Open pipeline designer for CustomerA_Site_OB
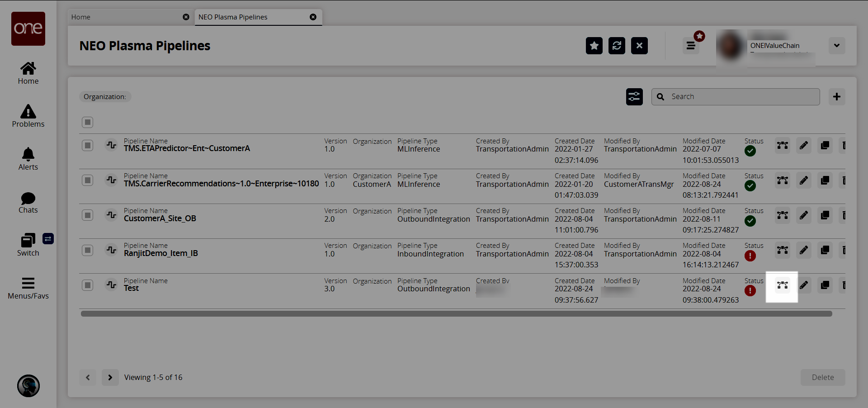The image size is (868, 408). pyautogui.click(x=783, y=215)
